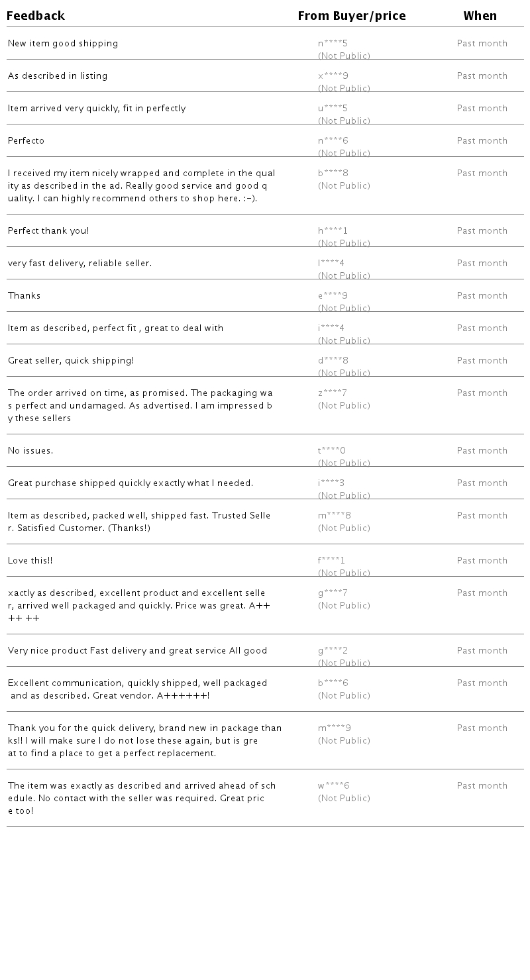
Task: Select buyer l****4 username
Action: coord(331,264)
